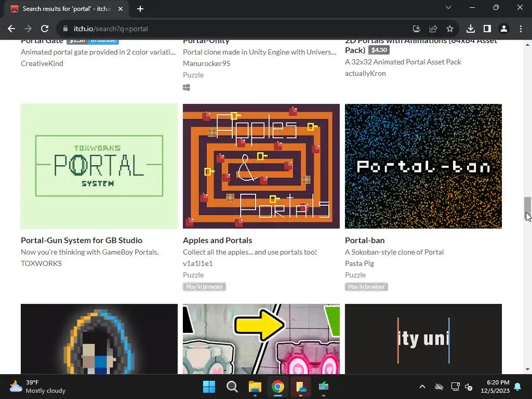This screenshot has width=532, height=399.
Task: Click the Puzzle genre under Apples and Portals
Action: tap(193, 275)
